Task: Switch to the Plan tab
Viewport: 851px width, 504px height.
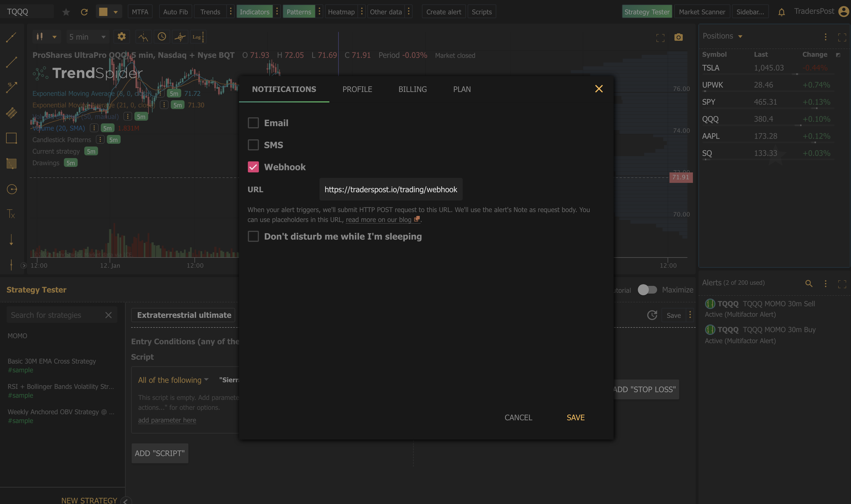Action: 462,89
